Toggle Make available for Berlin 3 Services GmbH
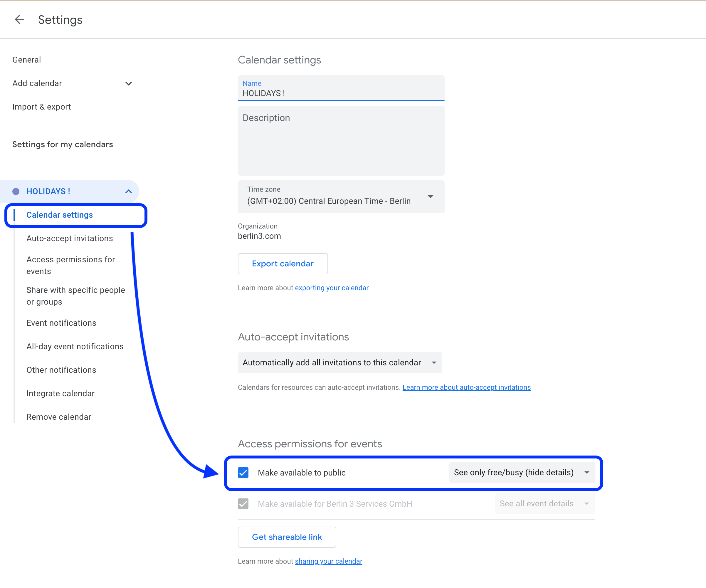The image size is (706, 588). [243, 504]
